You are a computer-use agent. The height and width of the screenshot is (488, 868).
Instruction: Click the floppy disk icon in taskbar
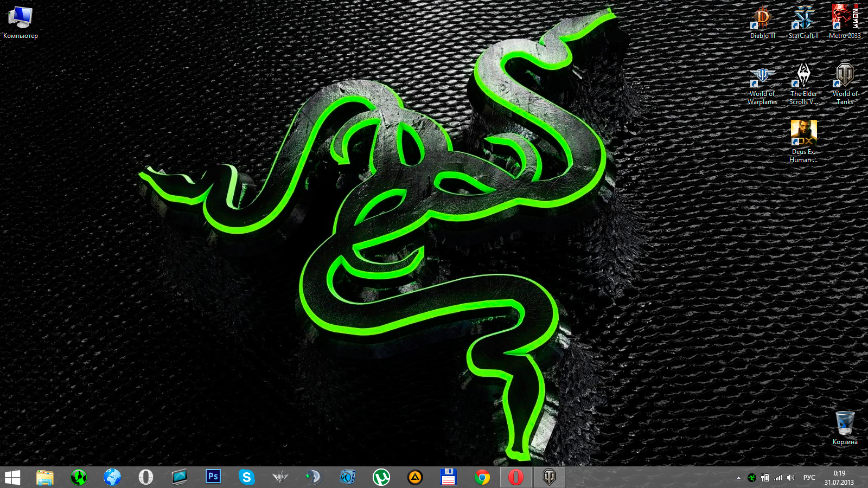pyautogui.click(x=448, y=478)
